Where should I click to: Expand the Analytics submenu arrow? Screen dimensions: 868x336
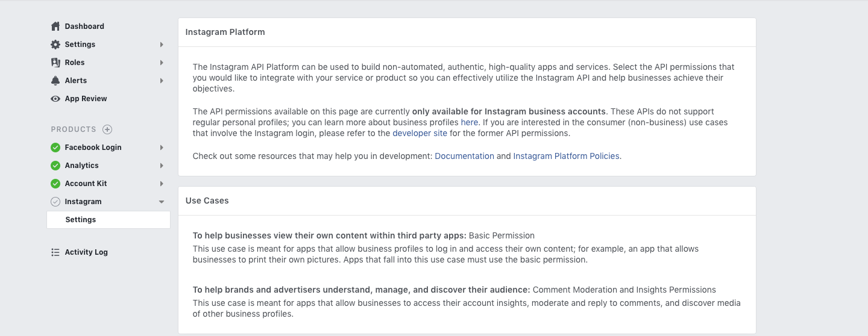(162, 166)
